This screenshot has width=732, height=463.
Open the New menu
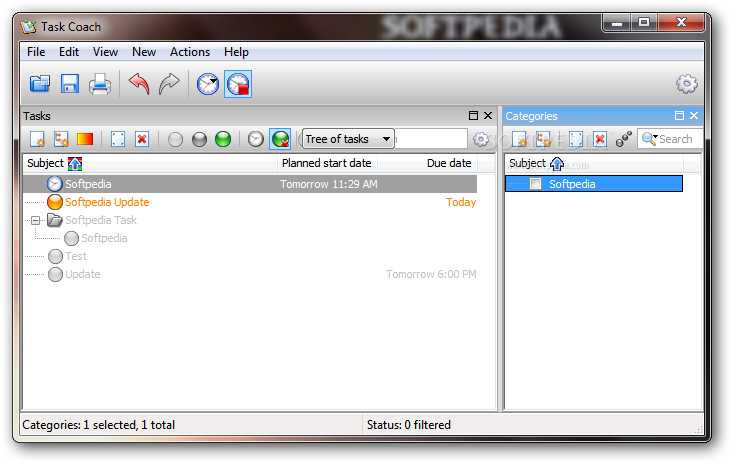point(144,52)
